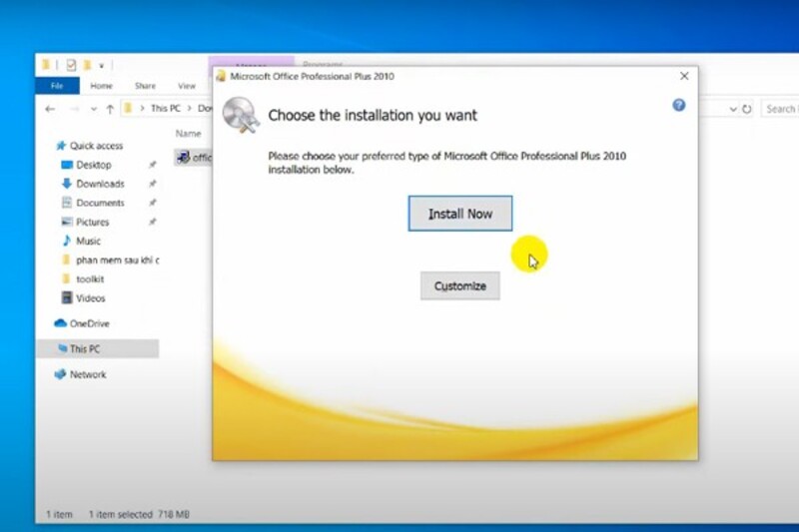Image resolution: width=799 pixels, height=532 pixels.
Task: Click the Install Now button
Action: (x=459, y=214)
